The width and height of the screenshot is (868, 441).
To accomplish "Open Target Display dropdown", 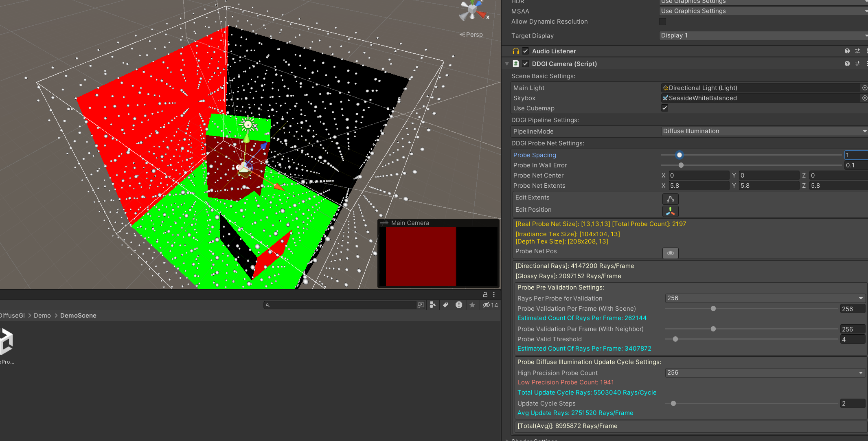I will tap(763, 35).
